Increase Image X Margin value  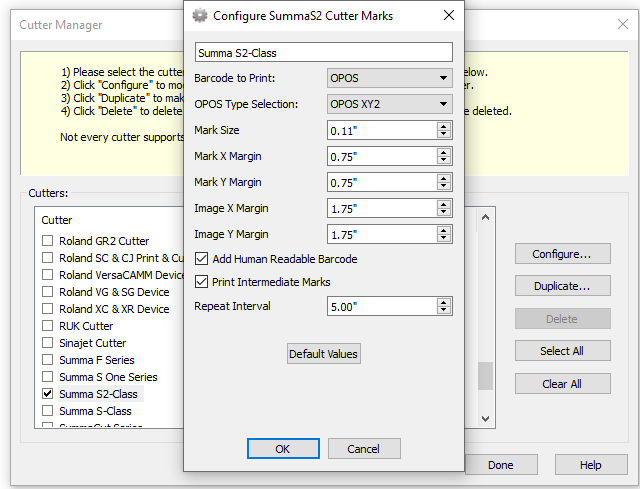pos(443,204)
